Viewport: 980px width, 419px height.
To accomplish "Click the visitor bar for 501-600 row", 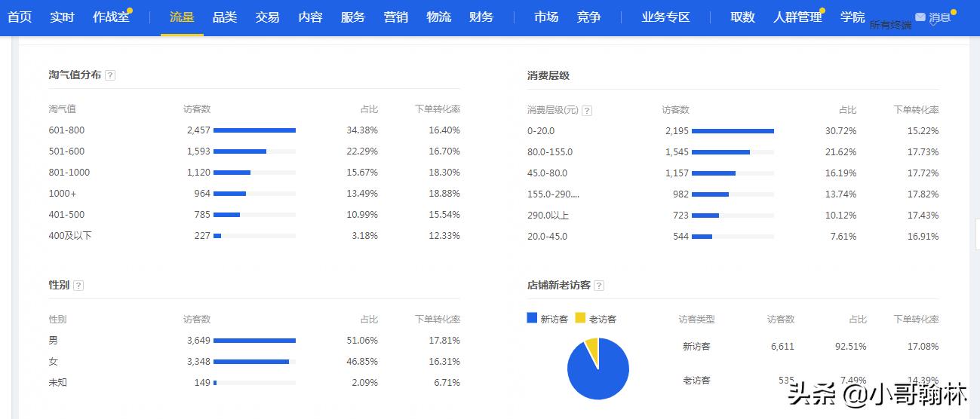I will tap(254, 151).
